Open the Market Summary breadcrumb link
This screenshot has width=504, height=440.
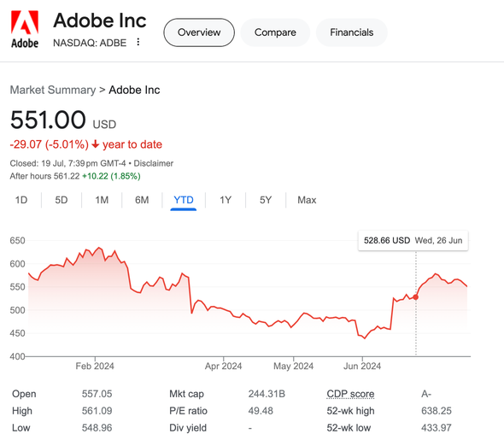53,90
